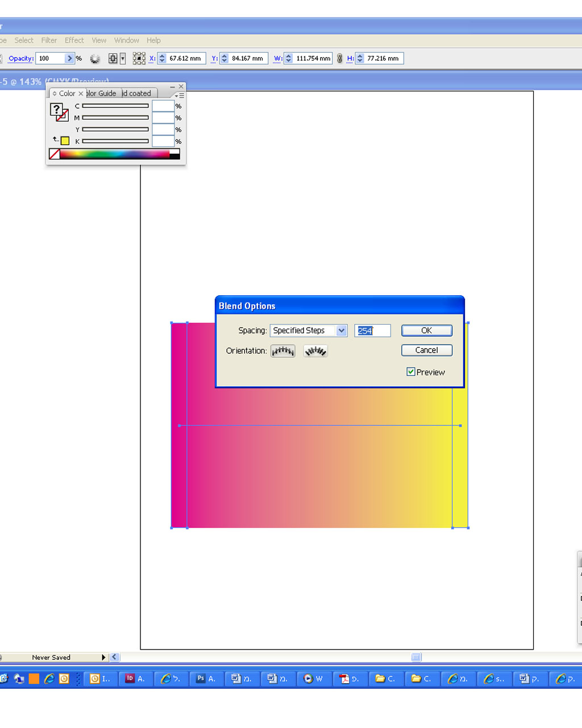Open the Effect menu
The image size is (582, 728).
74,40
